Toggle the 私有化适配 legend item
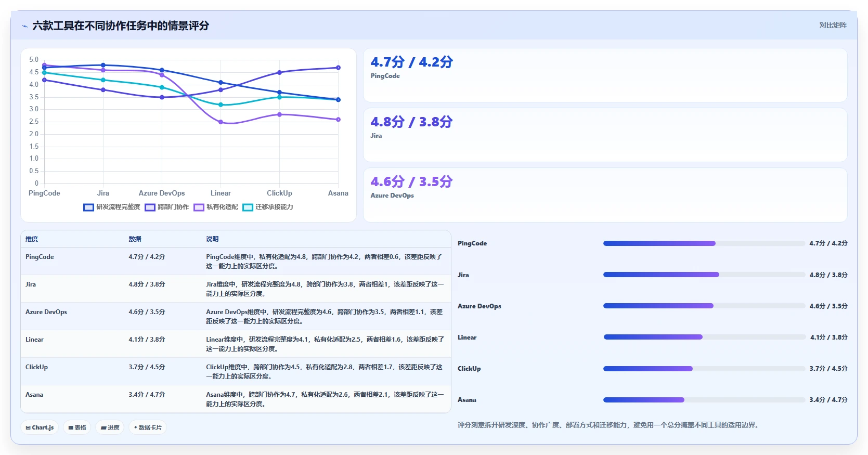 click(216, 207)
